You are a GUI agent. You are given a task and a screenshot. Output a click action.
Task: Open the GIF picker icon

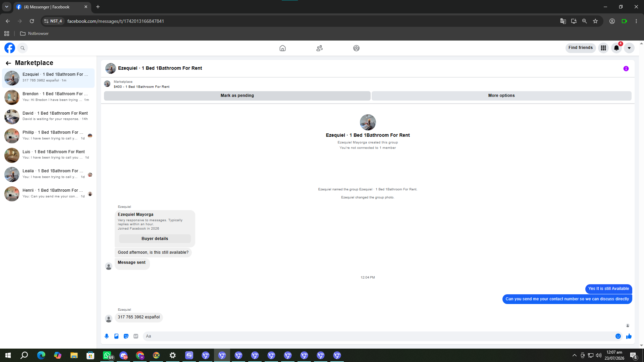[x=136, y=336]
